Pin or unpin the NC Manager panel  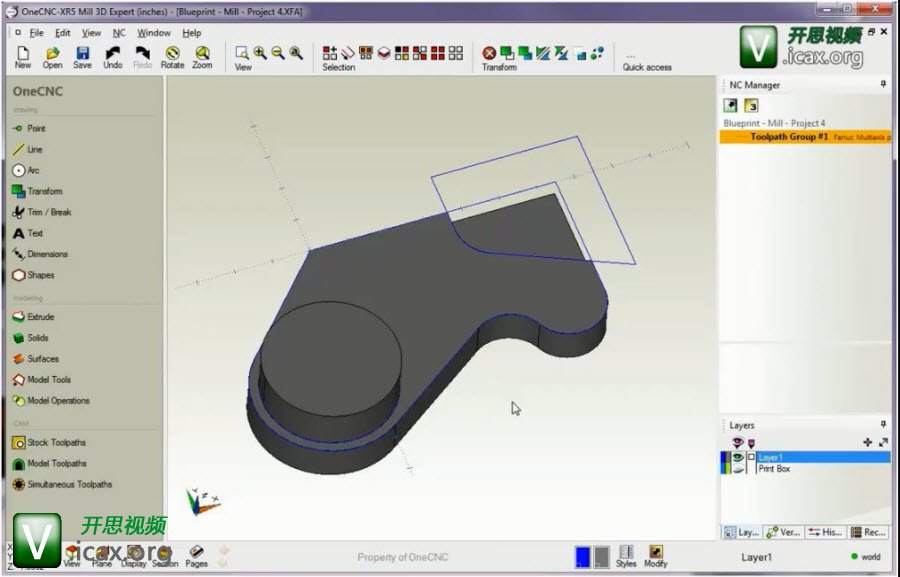(x=883, y=85)
